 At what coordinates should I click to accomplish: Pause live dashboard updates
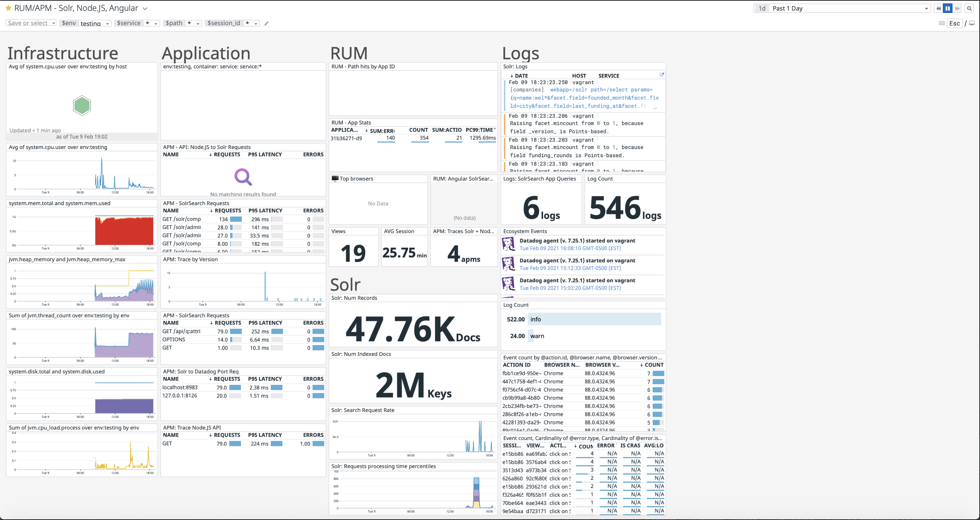[948, 9]
